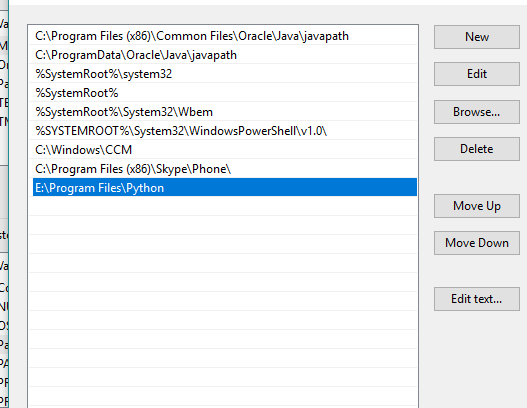Select the Skype Phone path entry
The width and height of the screenshot is (527, 408).
(x=225, y=169)
